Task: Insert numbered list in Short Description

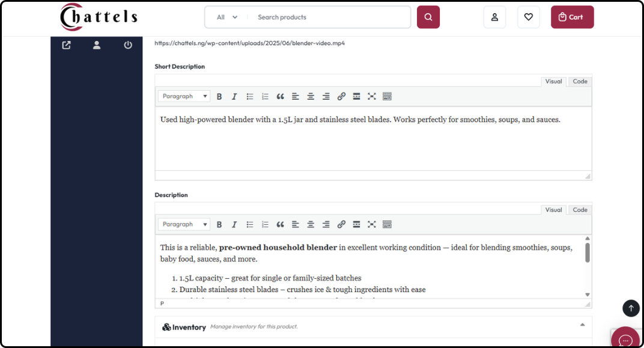Action: (x=265, y=97)
